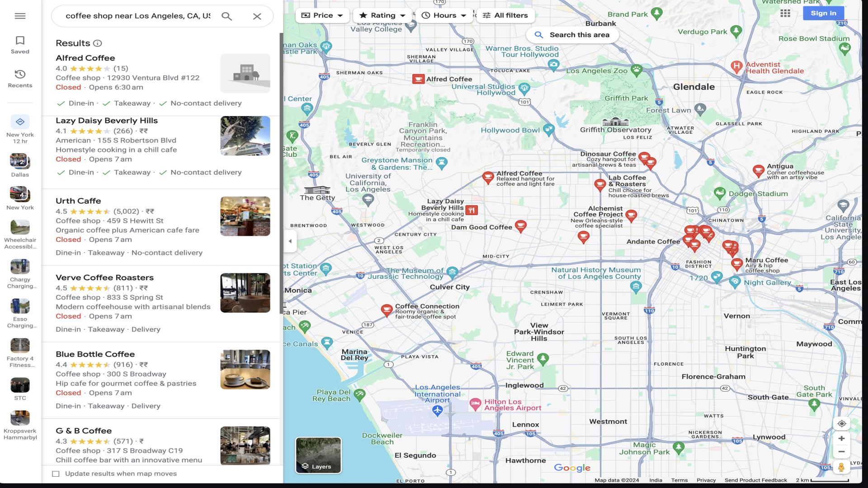Open the Chargy Charging recent item
The width and height of the screenshot is (868, 488).
point(20,274)
